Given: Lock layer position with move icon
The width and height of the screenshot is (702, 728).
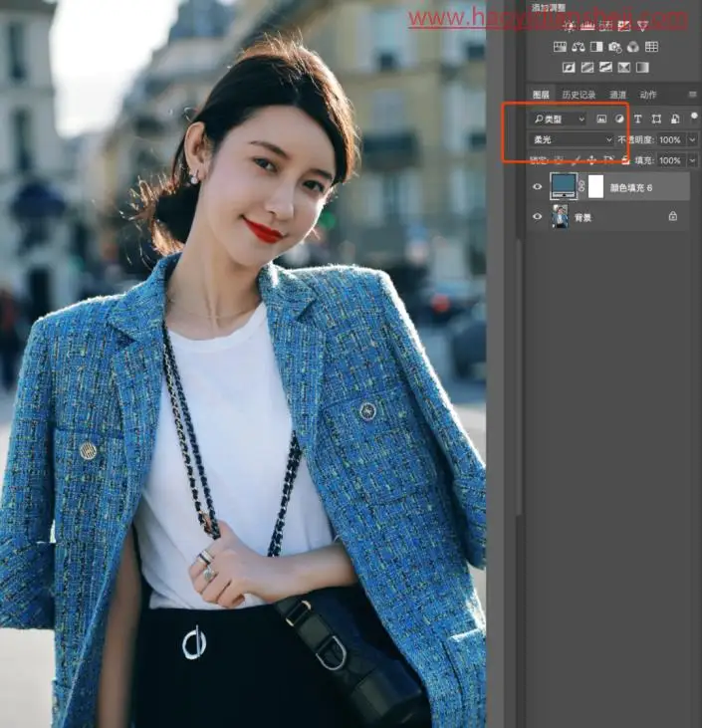Looking at the screenshot, I should (591, 160).
